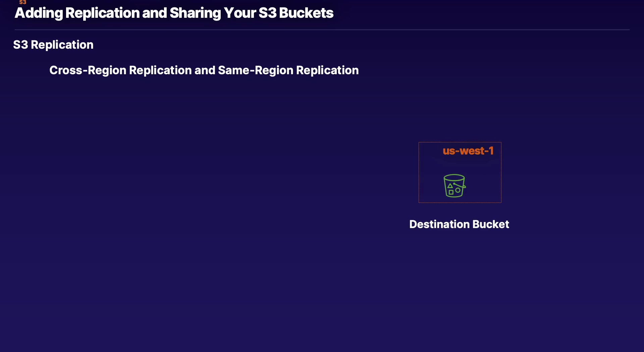The width and height of the screenshot is (644, 352).
Task: Select the orange us-west-1 region label
Action: (468, 151)
